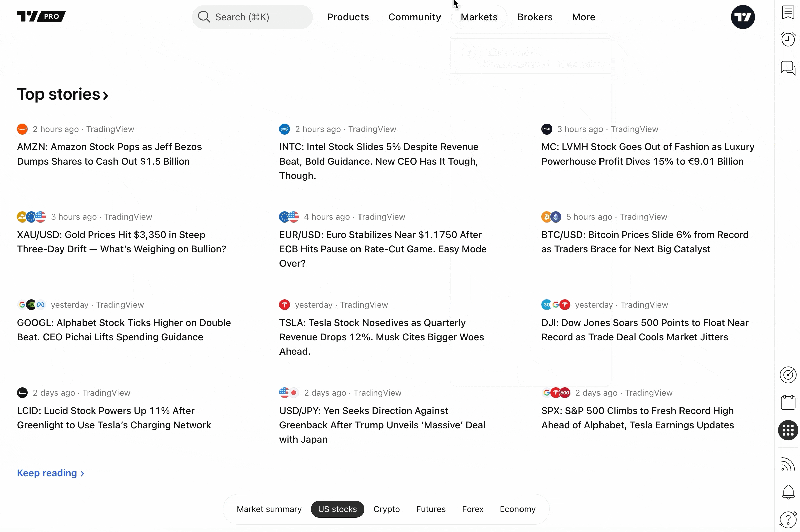The image size is (800, 532).
Task: Open the TSLA Tesla Stock Nosedives story
Action: click(x=381, y=337)
